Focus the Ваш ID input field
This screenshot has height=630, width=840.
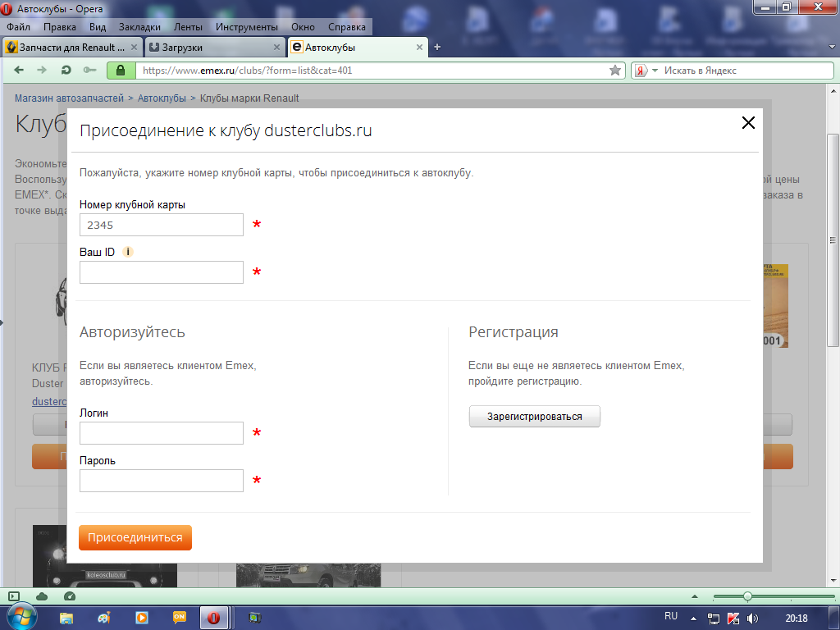click(162, 272)
